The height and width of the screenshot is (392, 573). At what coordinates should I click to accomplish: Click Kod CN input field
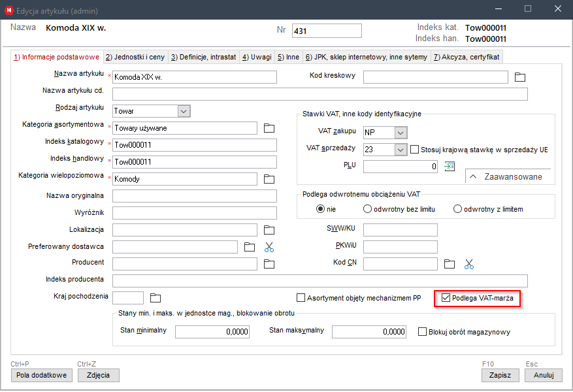coord(400,264)
